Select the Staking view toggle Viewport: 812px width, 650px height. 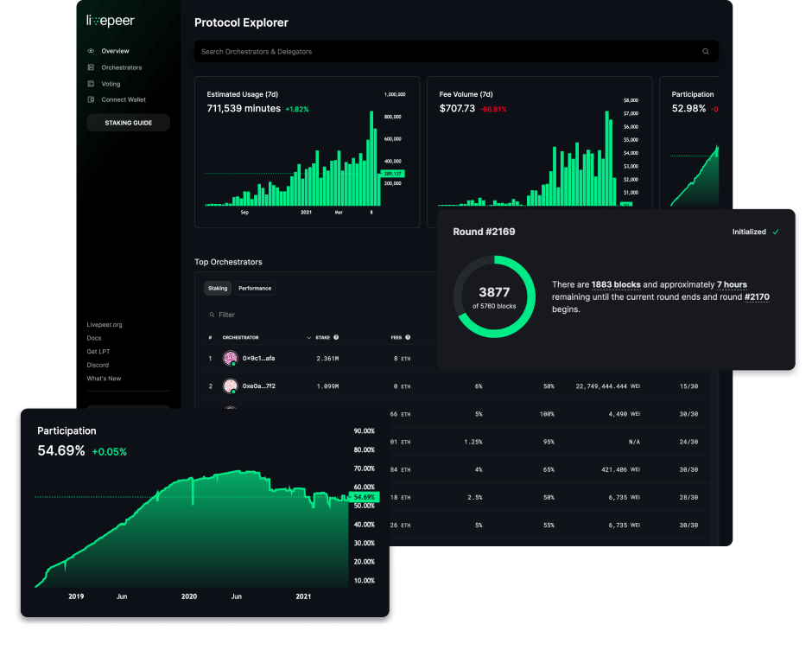218,288
